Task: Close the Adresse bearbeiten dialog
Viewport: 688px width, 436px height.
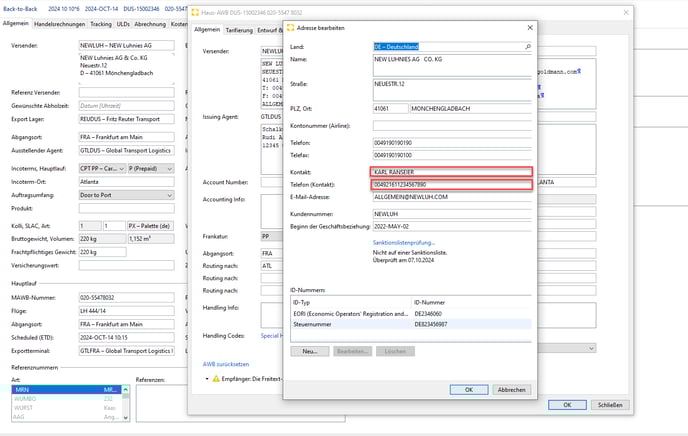Action: tap(530, 28)
